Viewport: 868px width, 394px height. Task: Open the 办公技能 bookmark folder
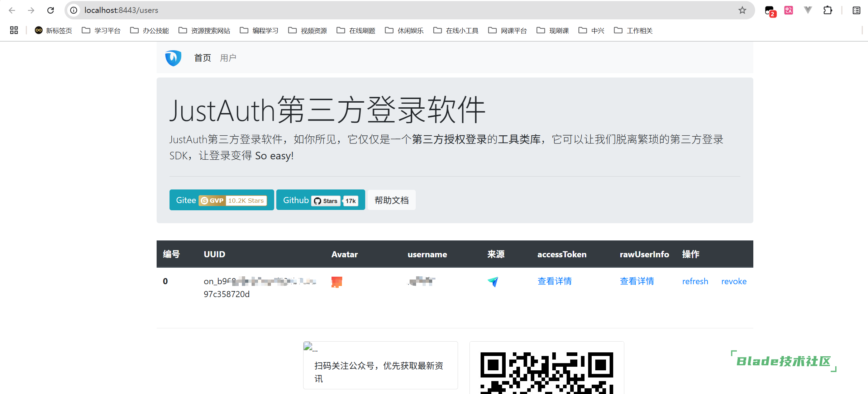[x=149, y=31]
